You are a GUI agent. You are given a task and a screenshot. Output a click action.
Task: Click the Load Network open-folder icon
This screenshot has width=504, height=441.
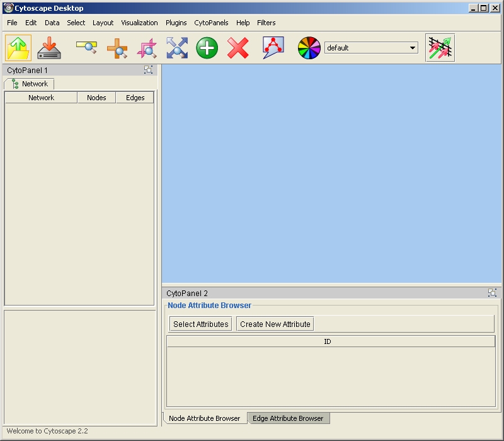coord(19,48)
